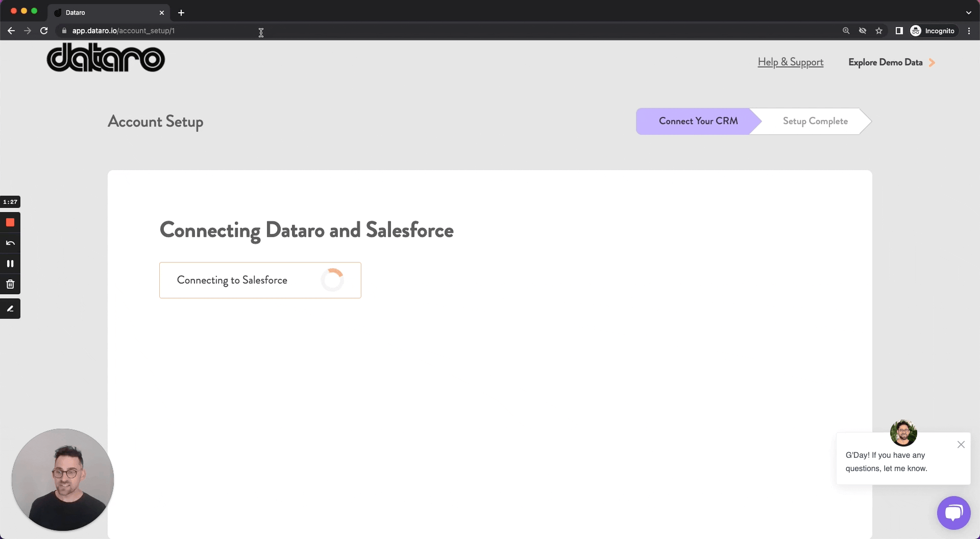Expand the tab search chevron
The width and height of the screenshot is (980, 539).
pos(969,12)
